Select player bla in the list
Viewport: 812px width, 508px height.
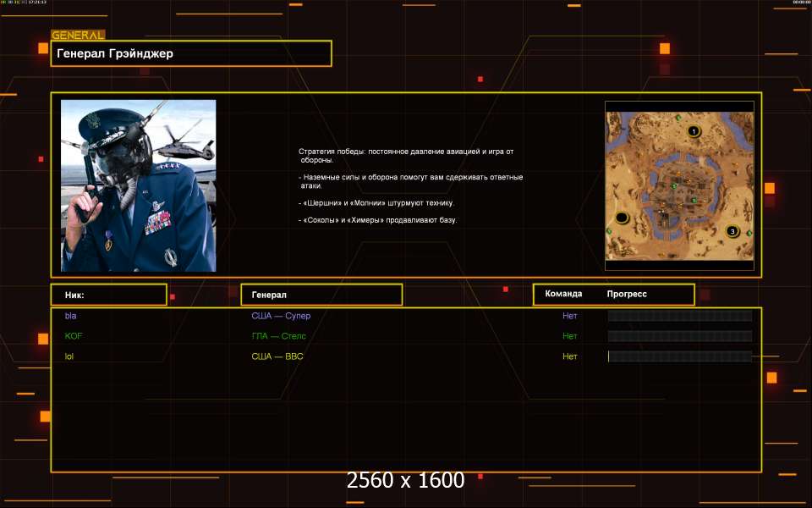point(70,316)
